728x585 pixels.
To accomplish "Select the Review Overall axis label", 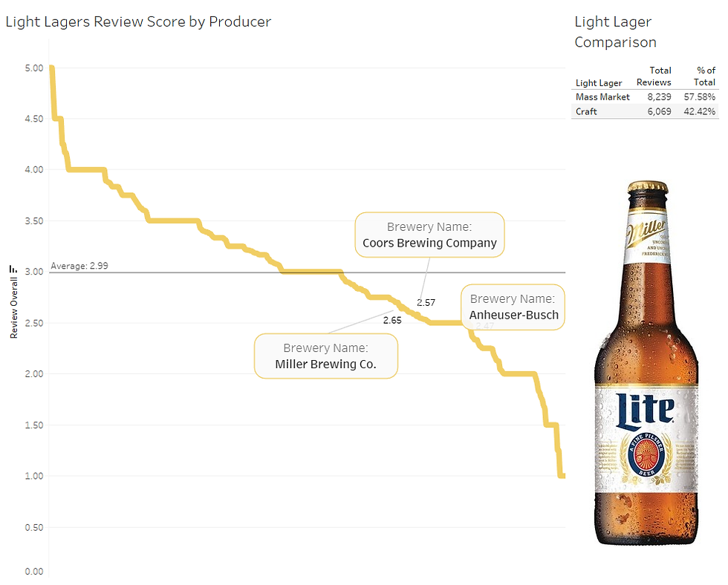I will (14, 307).
